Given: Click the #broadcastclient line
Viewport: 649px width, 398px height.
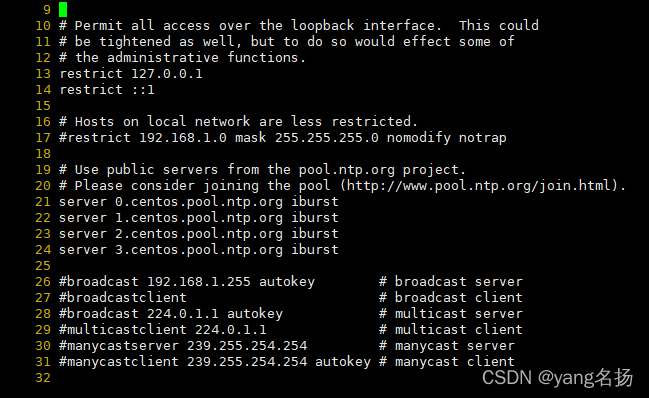Looking at the screenshot, I should (123, 297).
